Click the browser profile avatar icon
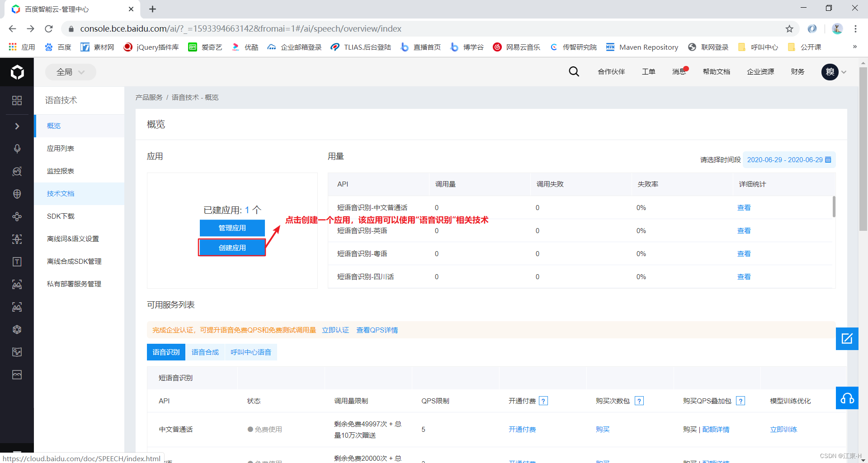The image size is (868, 463). (x=837, y=29)
